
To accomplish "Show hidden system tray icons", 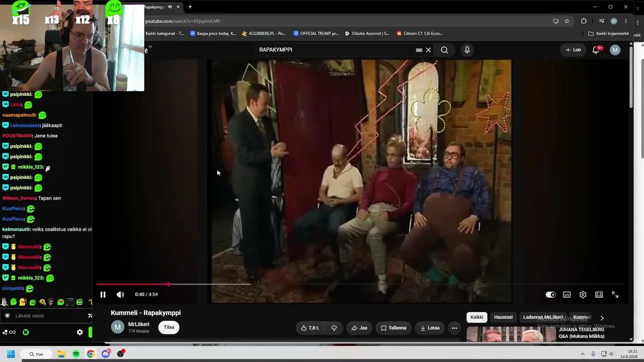I will pos(583,354).
